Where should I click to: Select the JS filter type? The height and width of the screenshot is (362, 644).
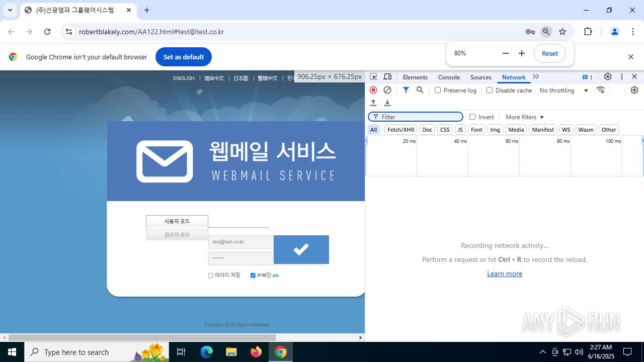(460, 130)
